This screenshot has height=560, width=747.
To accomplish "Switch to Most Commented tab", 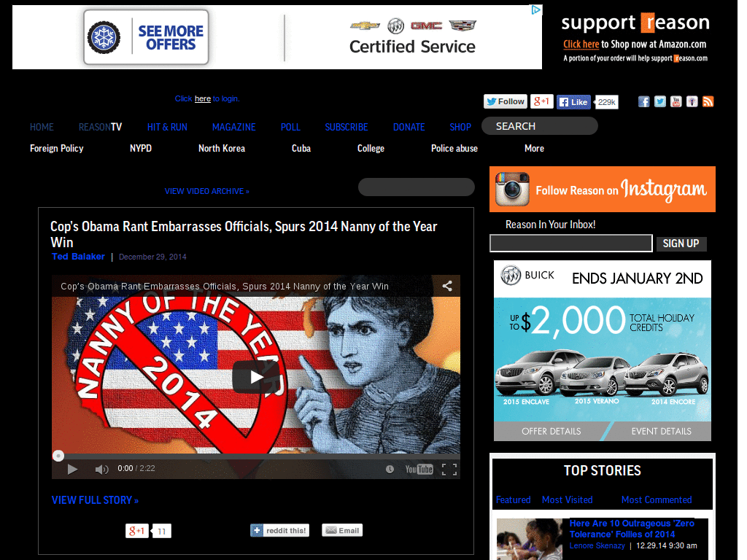I will click(x=657, y=499).
